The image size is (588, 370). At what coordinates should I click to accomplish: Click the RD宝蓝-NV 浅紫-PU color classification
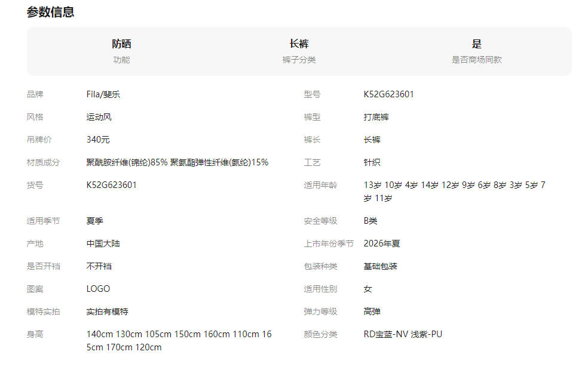pos(403,334)
